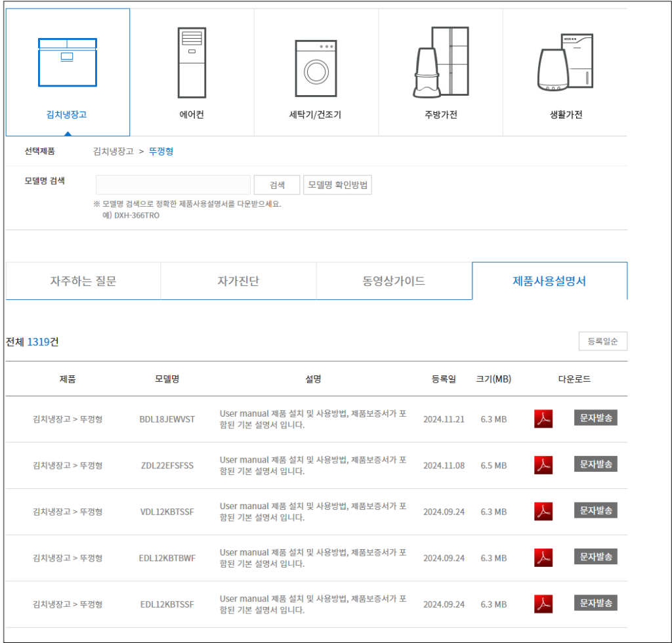Switch to 자주하는 질문 tab
Screen dimensions: 672x643
pyautogui.click(x=83, y=281)
